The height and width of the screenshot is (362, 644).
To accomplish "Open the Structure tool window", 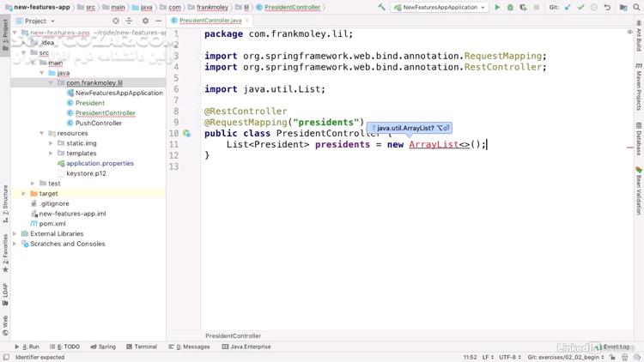I will [5, 203].
